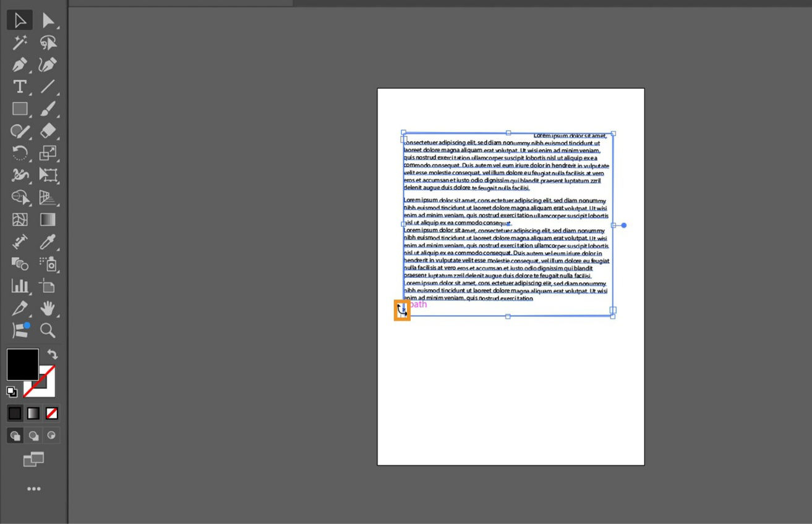Enable Draw Inside drawing mode
The height and width of the screenshot is (524, 812).
click(x=52, y=435)
